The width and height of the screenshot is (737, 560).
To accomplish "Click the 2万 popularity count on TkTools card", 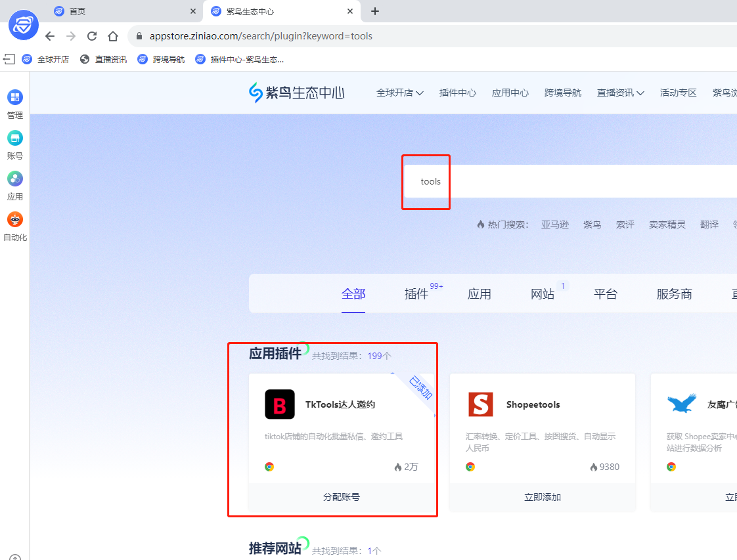I will tap(406, 467).
